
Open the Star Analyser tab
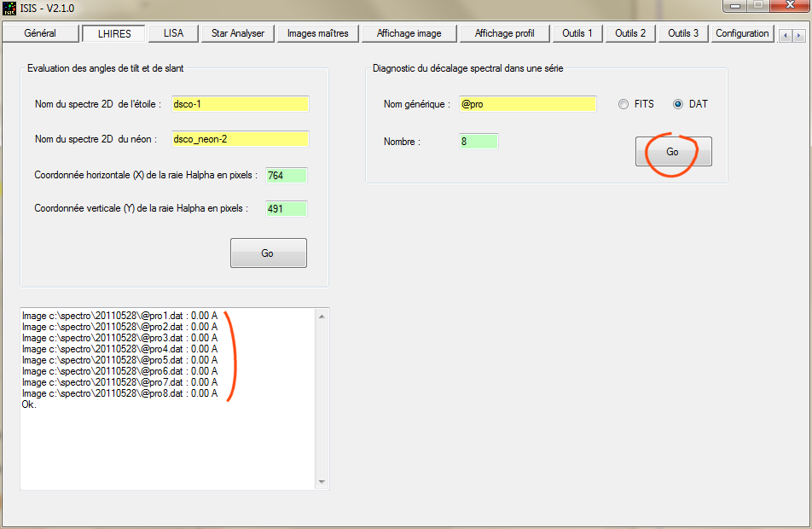(238, 33)
